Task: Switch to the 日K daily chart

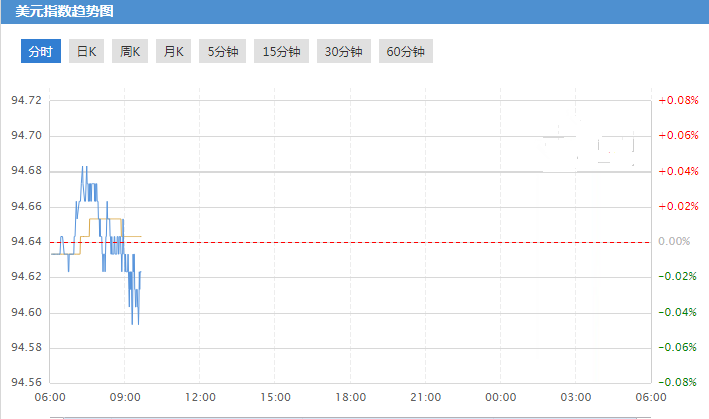Action: (87, 52)
